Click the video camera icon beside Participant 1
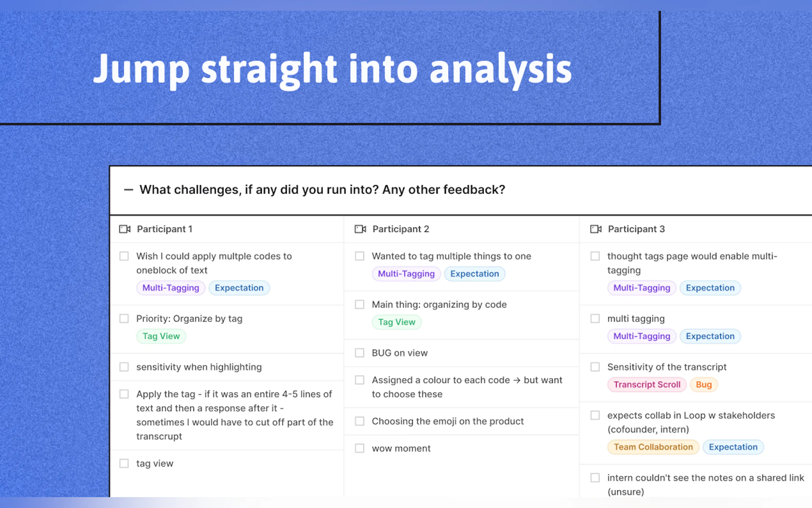This screenshot has width=812, height=508. coord(125,229)
